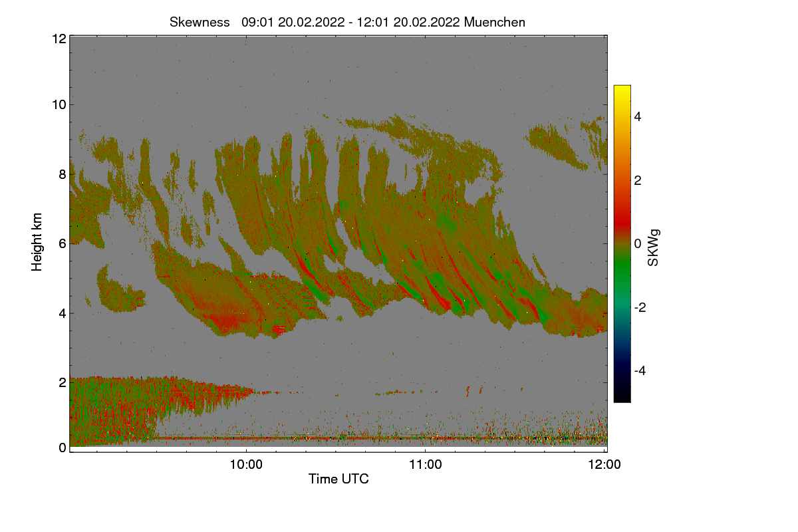The width and height of the screenshot is (798, 532).
Task: Click the 0 km height tick label
Action: 63,448
